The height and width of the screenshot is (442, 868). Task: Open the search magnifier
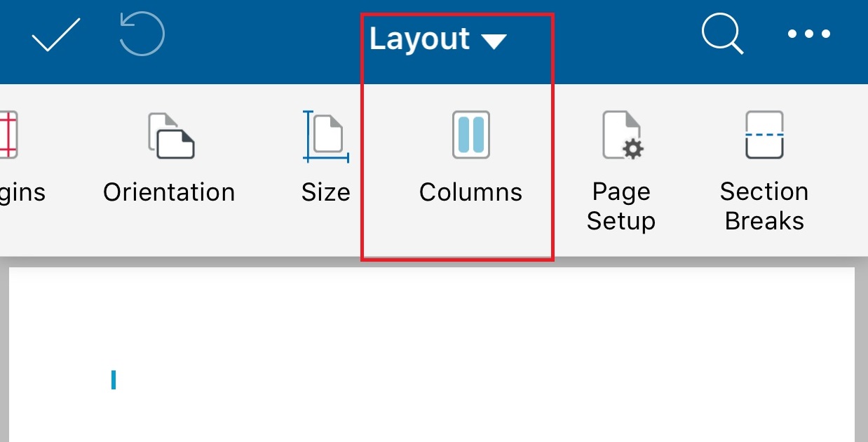tap(722, 34)
